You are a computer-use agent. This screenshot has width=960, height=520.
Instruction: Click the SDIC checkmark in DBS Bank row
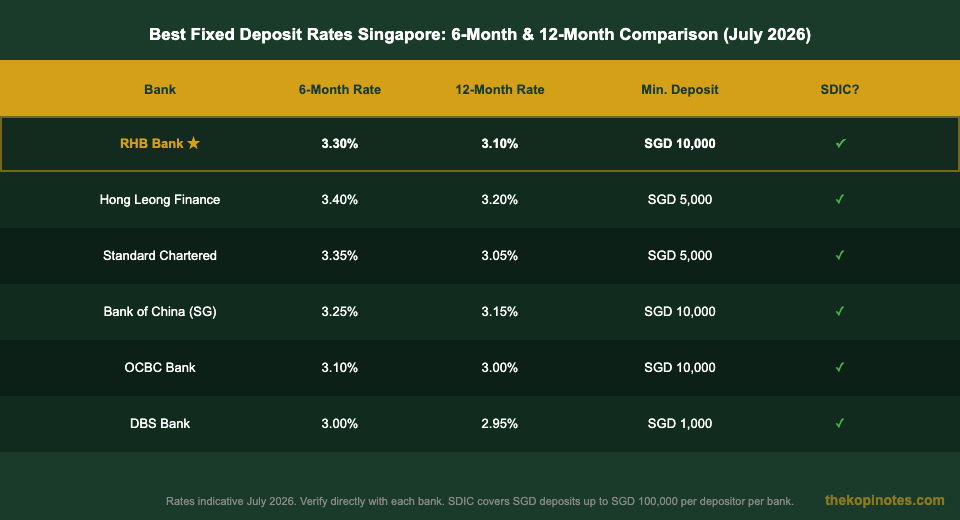click(840, 423)
